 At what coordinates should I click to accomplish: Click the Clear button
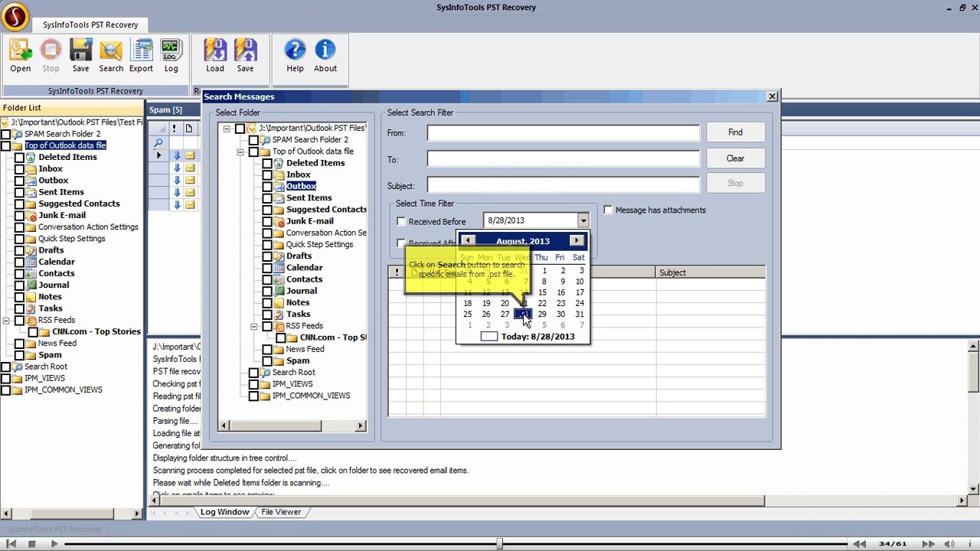tap(735, 158)
